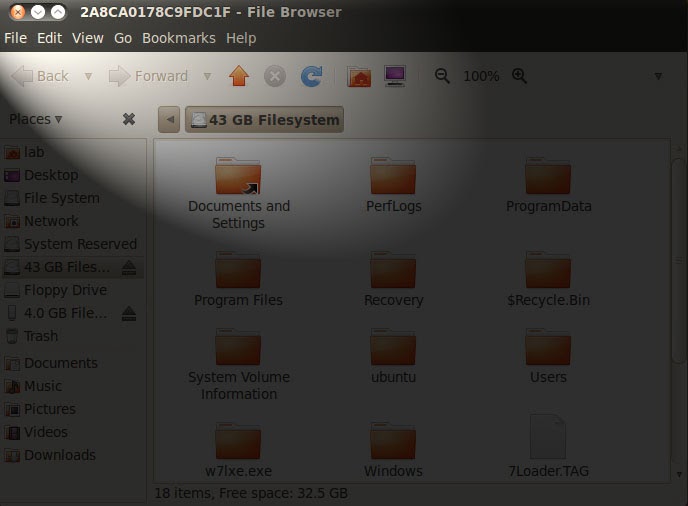The image size is (688, 506).
Task: Click the Forward button
Action: pos(148,76)
